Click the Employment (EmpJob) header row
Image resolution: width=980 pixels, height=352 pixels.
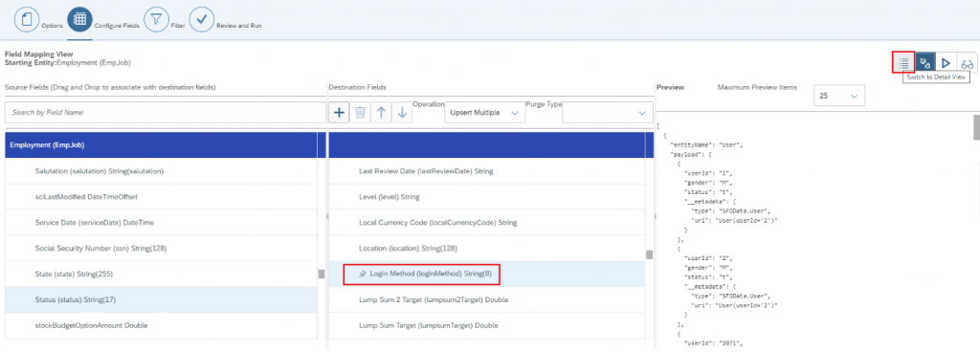coord(161,144)
